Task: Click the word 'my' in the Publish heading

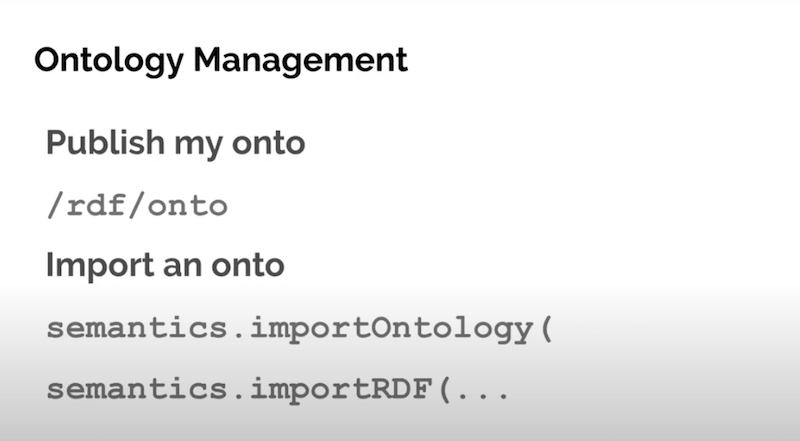Action: click(x=198, y=146)
